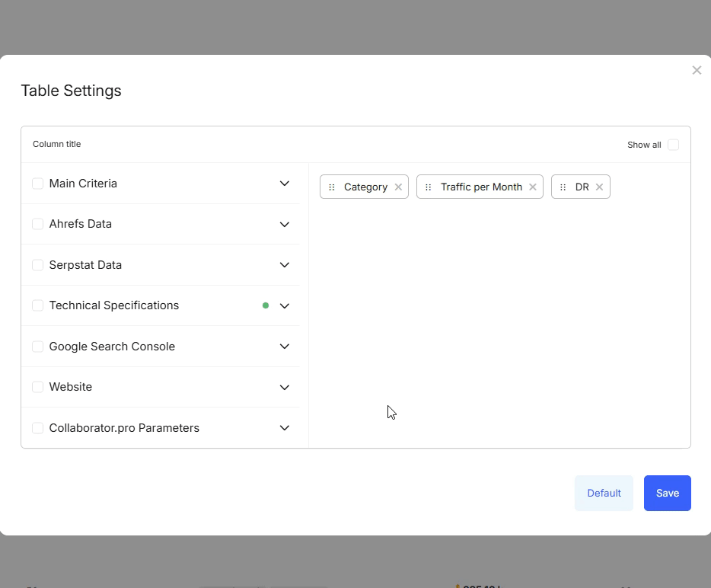Image resolution: width=711 pixels, height=588 pixels.
Task: Check the Google Search Console checkbox
Action: click(37, 346)
